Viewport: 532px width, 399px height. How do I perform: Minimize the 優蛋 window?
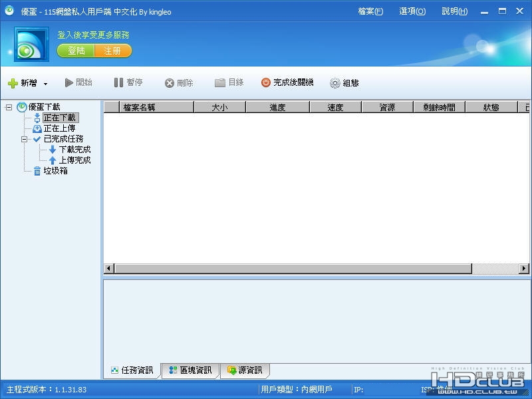pos(485,11)
